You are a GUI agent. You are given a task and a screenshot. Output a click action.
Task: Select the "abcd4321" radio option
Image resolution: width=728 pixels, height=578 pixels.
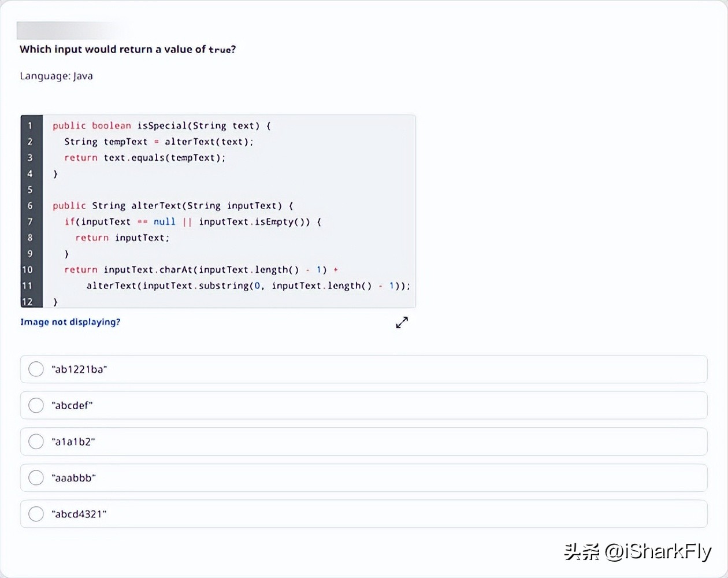(x=36, y=514)
